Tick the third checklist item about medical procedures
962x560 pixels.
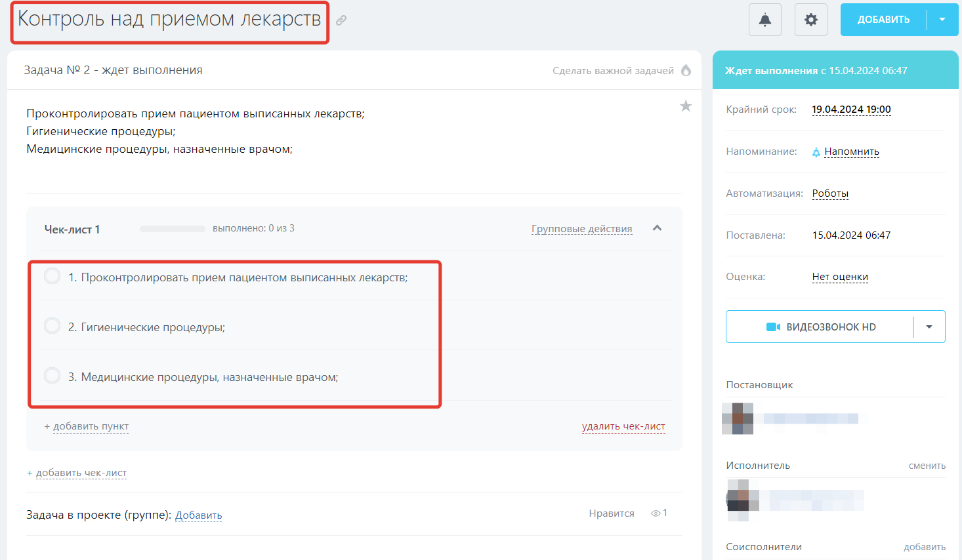pyautogui.click(x=52, y=376)
